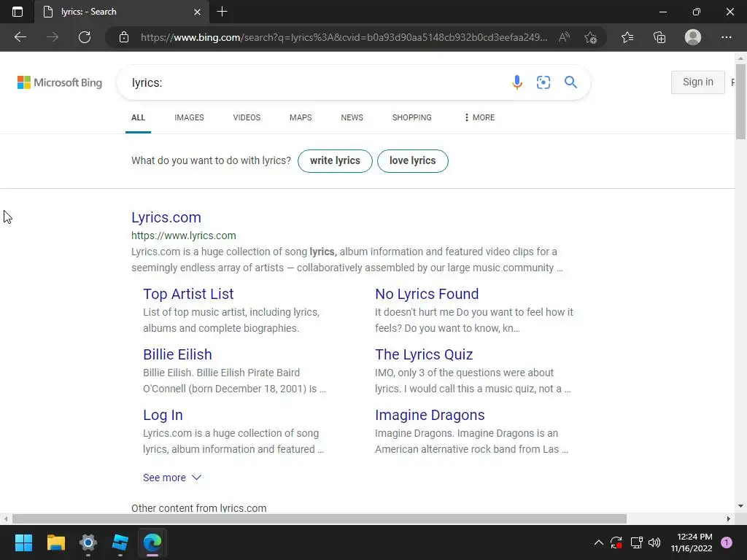Reload the page with the Refresh icon
This screenshot has width=747, height=560.
click(x=85, y=37)
